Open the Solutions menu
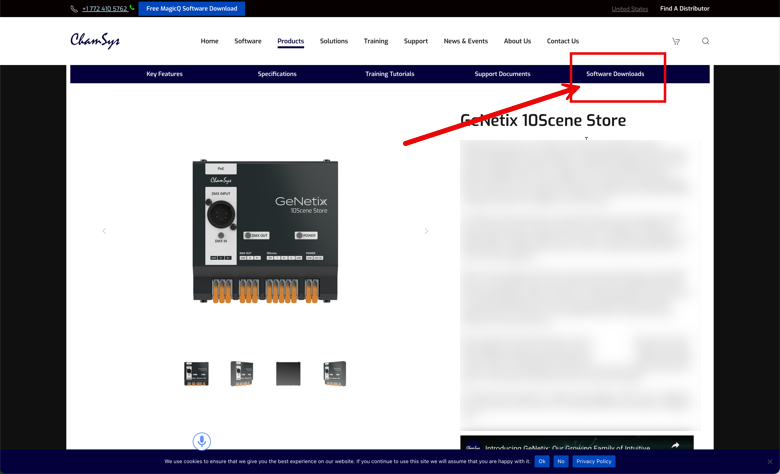The height and width of the screenshot is (474, 780). click(334, 41)
